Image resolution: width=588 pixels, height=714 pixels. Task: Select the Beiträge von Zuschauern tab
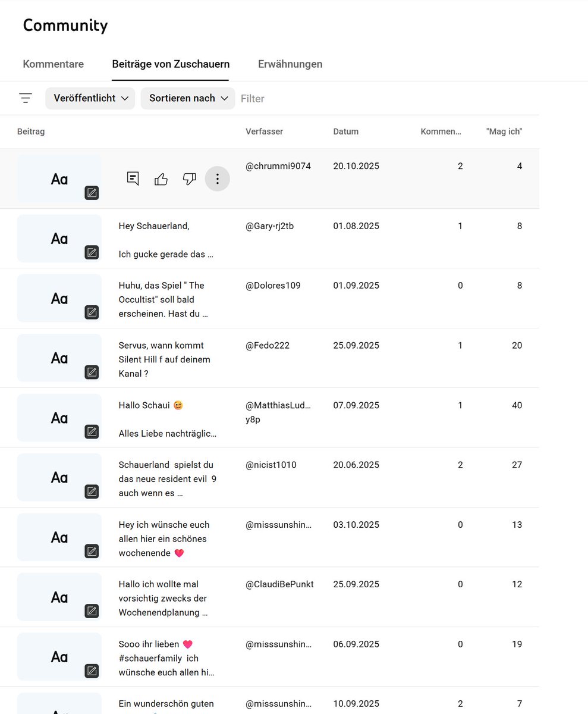[x=171, y=64]
